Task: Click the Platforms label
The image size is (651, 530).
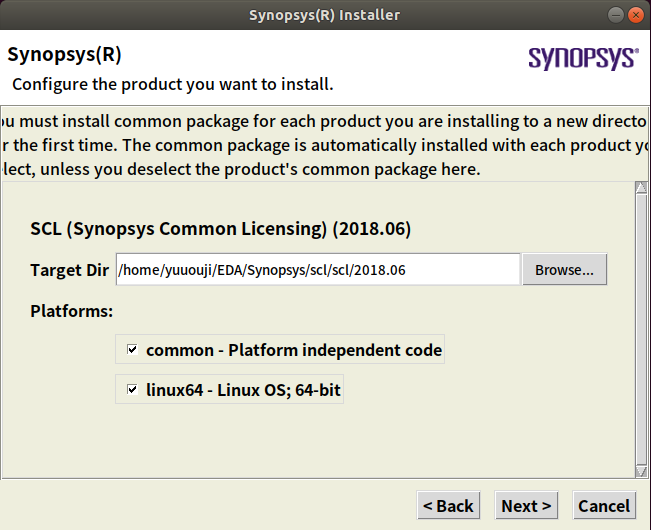Action: (72, 311)
